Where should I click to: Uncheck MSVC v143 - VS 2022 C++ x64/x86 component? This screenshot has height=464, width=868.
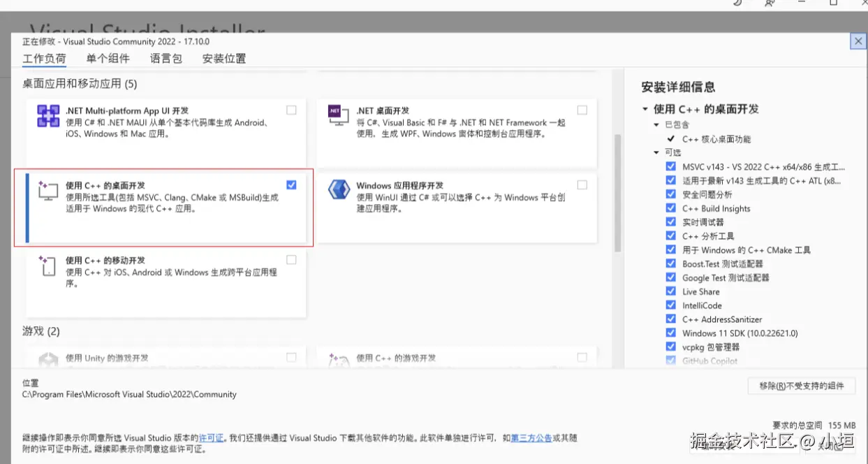[x=671, y=167]
